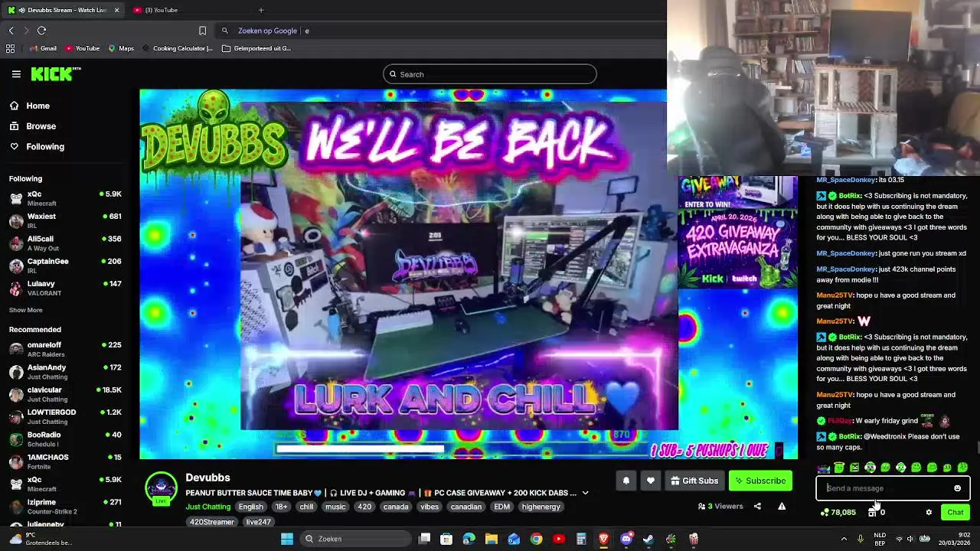Click the Zoeken op Google address bar
This screenshot has width=980, height=551.
[440, 31]
